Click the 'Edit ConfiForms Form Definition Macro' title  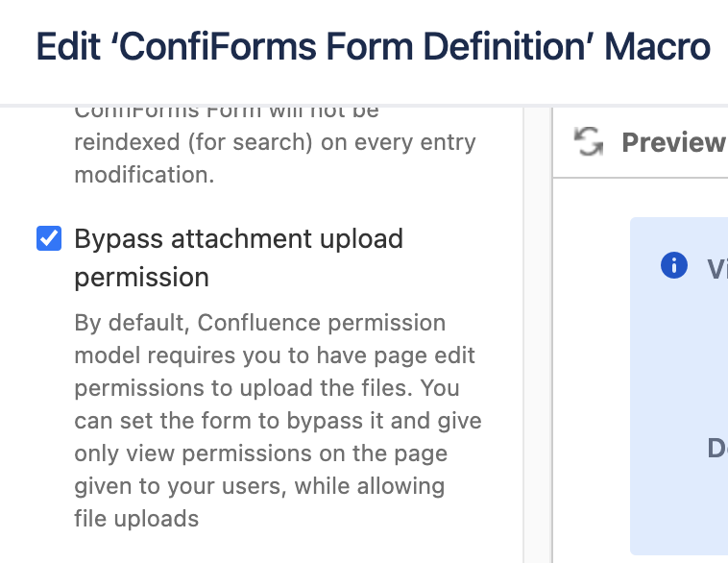pos(374,46)
